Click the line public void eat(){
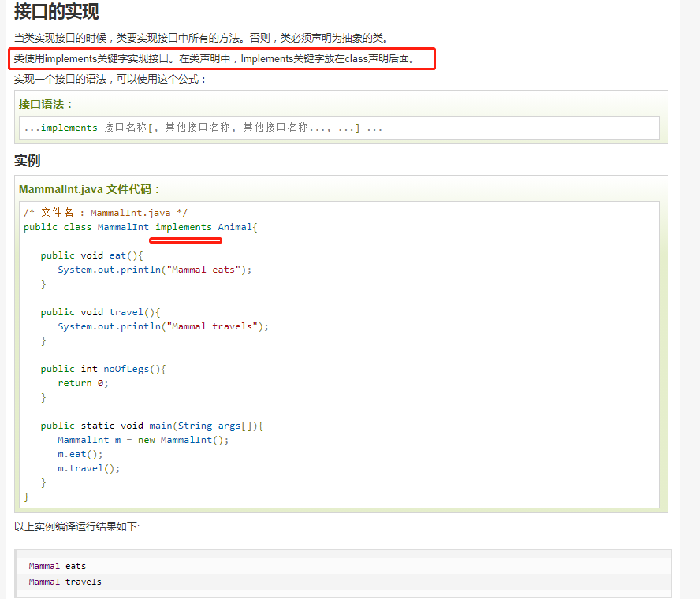 click(92, 255)
